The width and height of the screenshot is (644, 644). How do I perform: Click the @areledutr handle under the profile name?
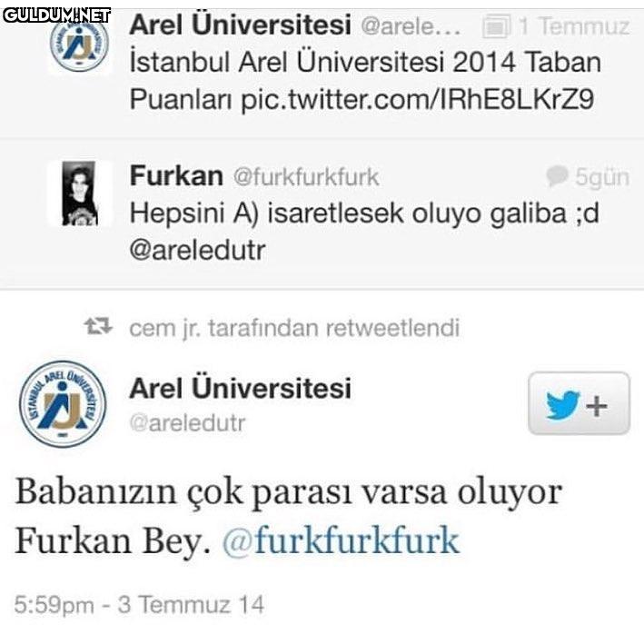pos(187,423)
